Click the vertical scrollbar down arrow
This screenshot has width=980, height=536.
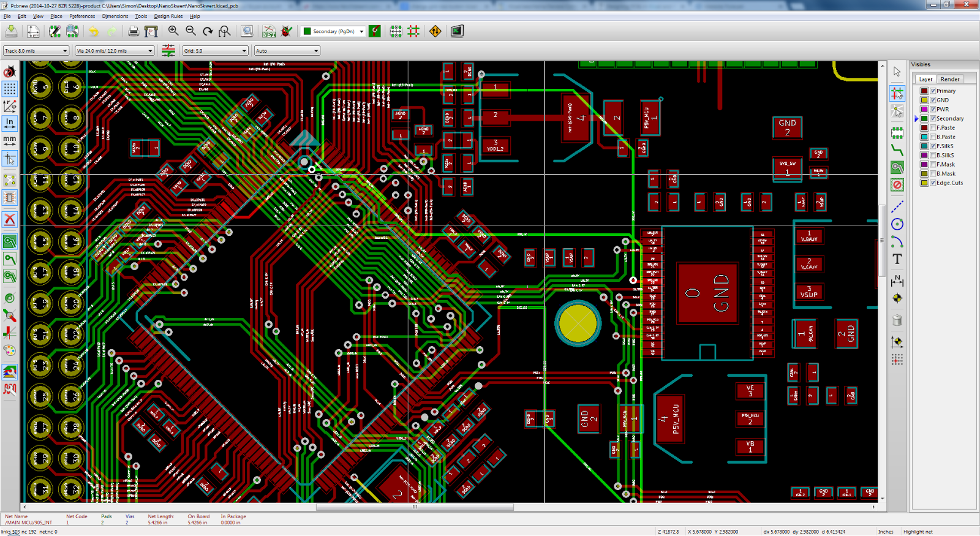(883, 499)
